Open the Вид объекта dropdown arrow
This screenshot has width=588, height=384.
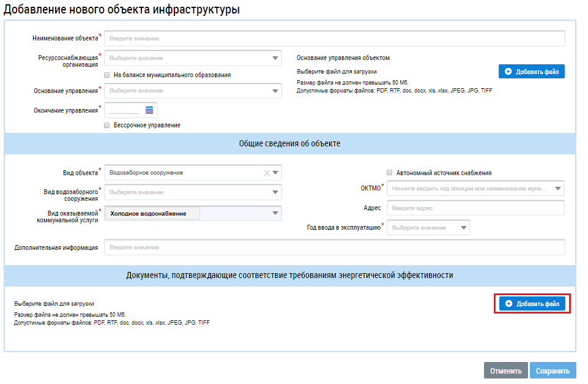coord(275,173)
